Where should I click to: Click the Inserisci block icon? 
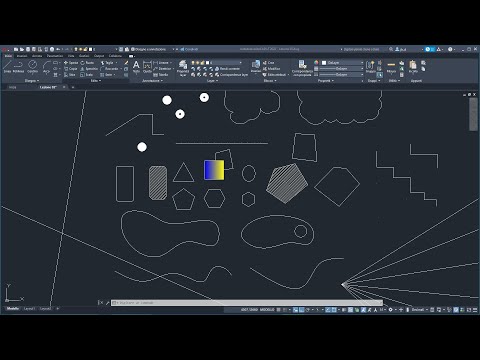256,66
